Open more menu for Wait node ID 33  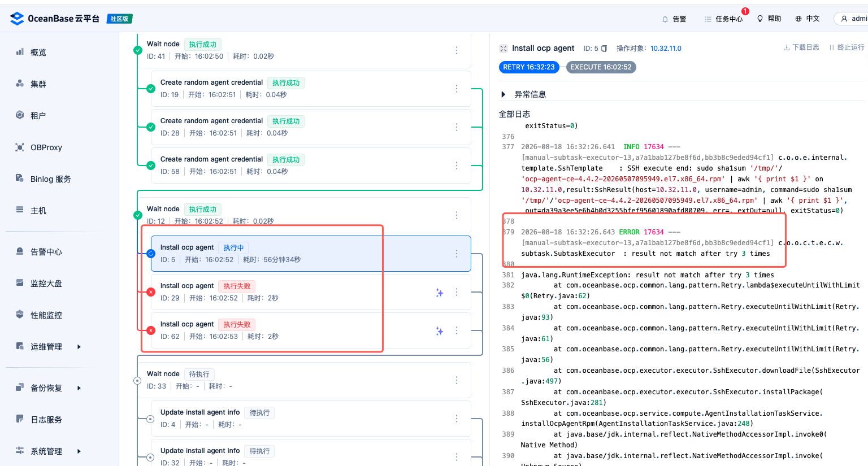pyautogui.click(x=457, y=380)
